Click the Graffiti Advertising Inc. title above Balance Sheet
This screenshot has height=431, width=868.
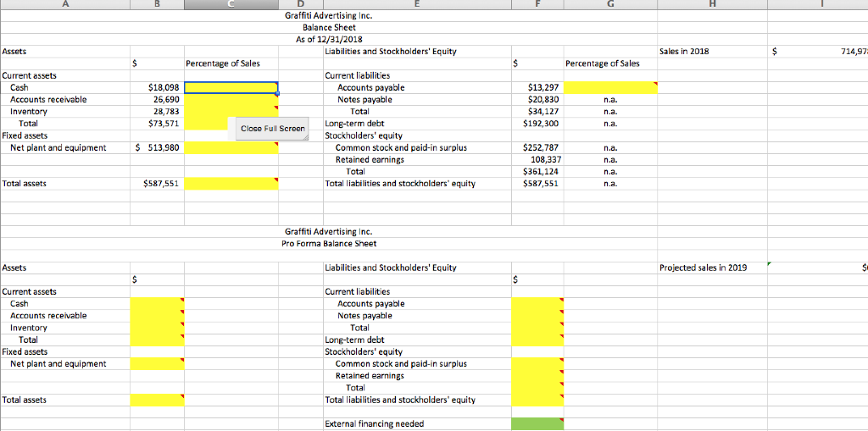[x=329, y=15]
